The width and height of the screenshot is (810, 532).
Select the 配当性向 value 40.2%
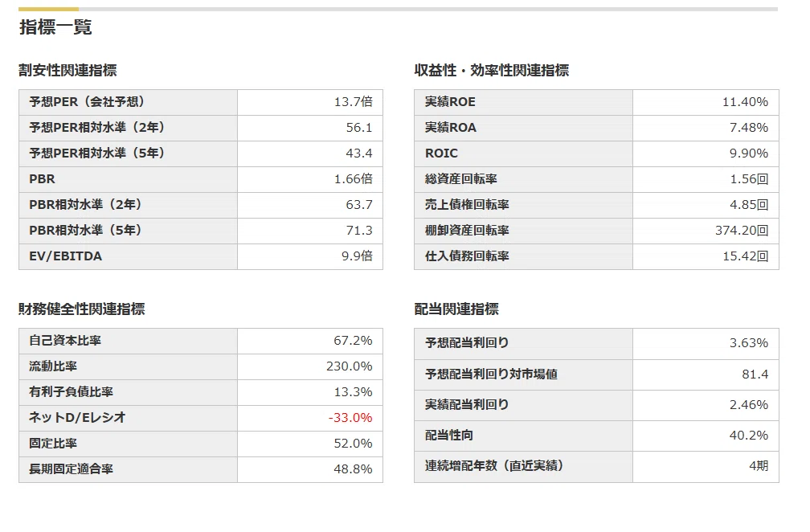[x=749, y=436]
